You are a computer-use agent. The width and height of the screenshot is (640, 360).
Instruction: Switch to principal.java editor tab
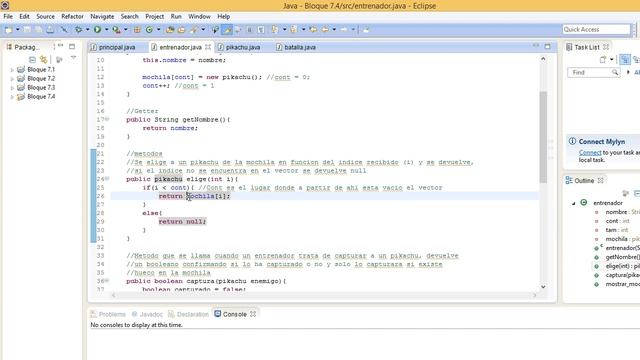click(117, 47)
